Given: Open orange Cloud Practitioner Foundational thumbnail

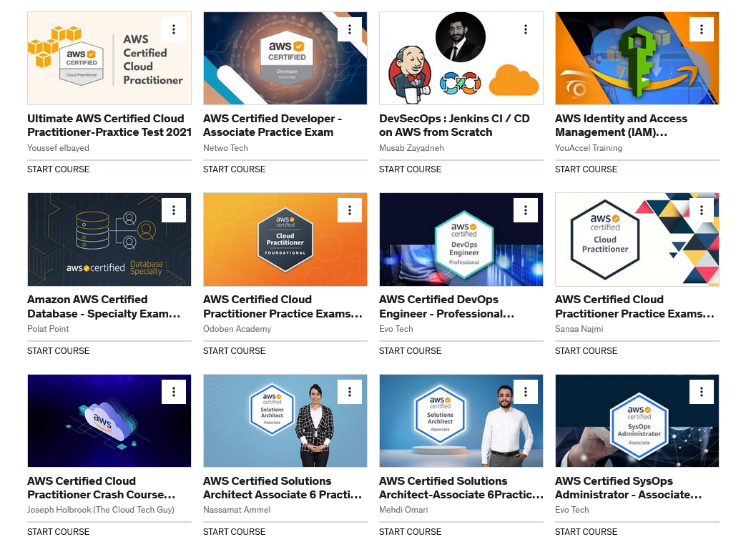Looking at the screenshot, I should 285,240.
